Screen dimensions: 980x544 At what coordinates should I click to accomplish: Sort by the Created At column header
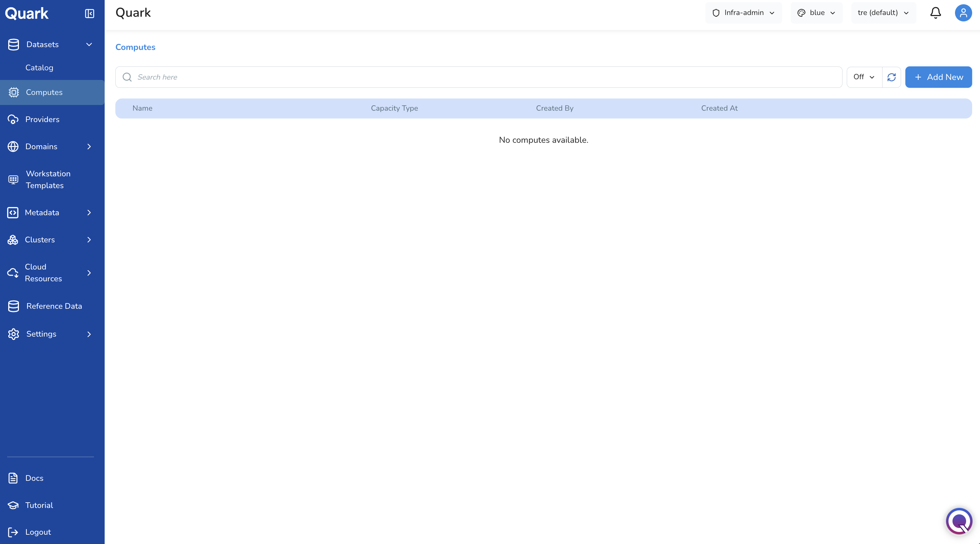click(x=719, y=109)
